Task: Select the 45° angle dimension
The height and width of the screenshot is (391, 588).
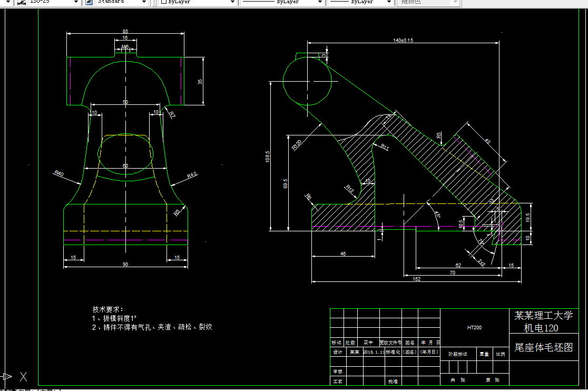Action: (x=437, y=215)
